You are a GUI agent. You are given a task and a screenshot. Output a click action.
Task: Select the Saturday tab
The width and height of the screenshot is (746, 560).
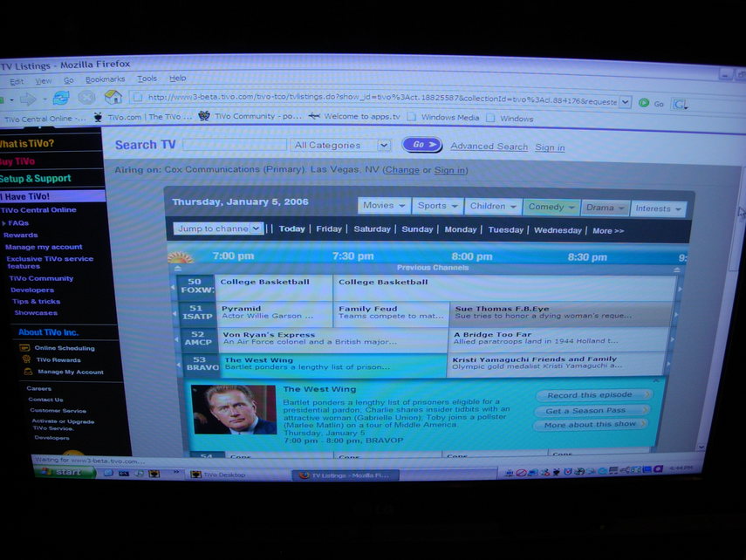tap(372, 229)
